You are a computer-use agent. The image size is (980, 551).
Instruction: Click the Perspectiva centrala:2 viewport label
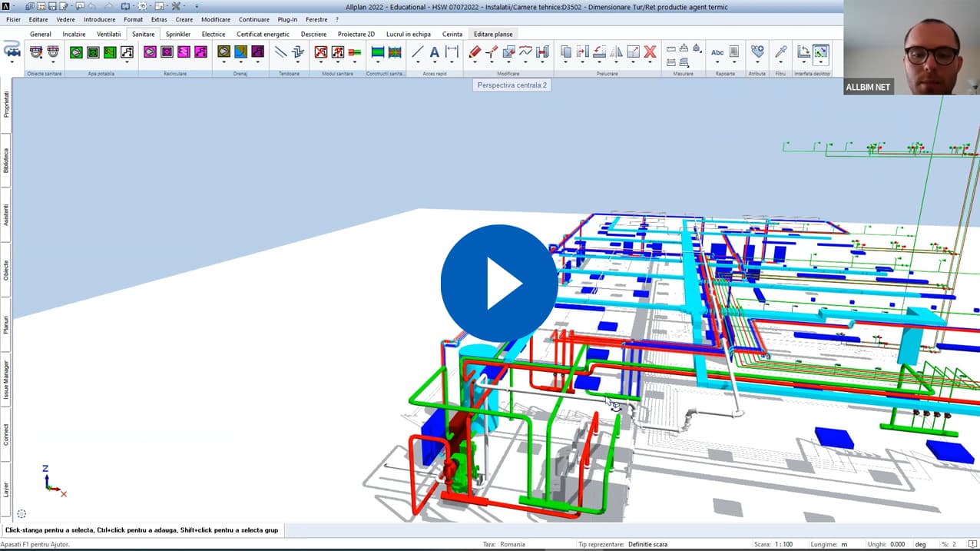click(512, 85)
